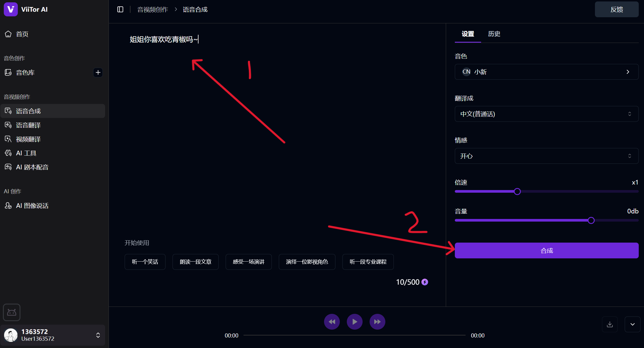Image resolution: width=644 pixels, height=348 pixels.
Task: Switch to the 历史 tab
Action: point(494,34)
